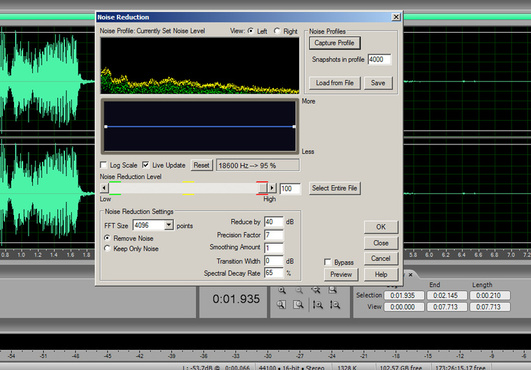Close the Noise Reduction dialog
This screenshot has height=370, width=531.
coord(396,17)
